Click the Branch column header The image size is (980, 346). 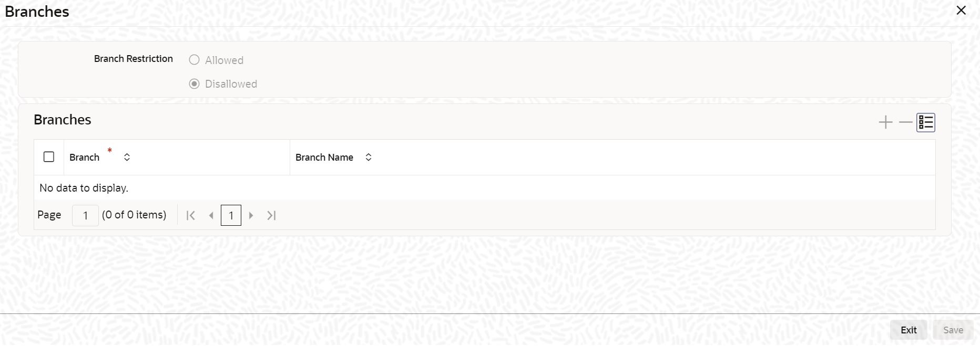coord(84,158)
